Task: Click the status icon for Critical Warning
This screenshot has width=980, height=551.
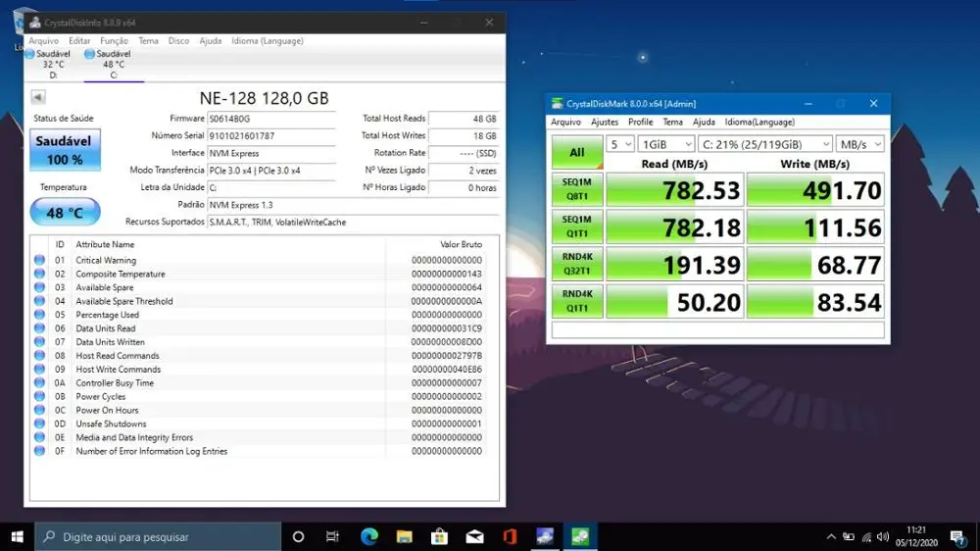Action: tap(39, 260)
